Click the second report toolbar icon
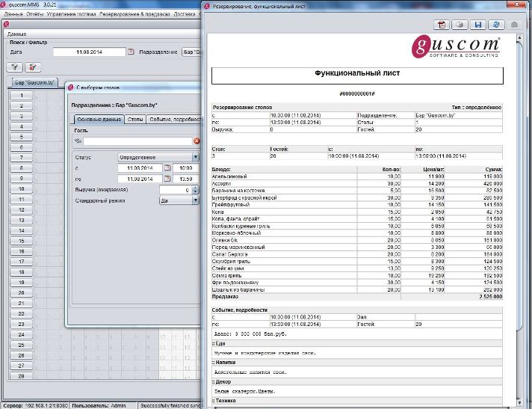Image resolution: width=532 pixels, height=409 pixels. pyautogui.click(x=460, y=25)
